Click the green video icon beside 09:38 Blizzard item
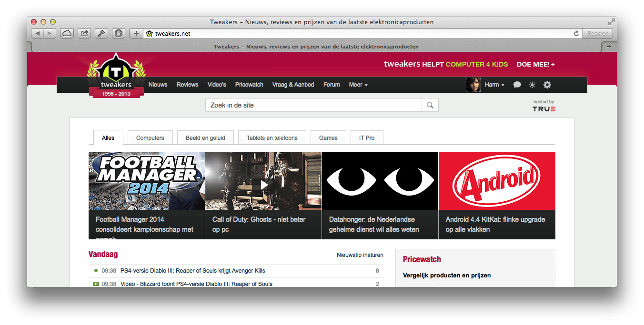The width and height of the screenshot is (644, 325). 96,284
